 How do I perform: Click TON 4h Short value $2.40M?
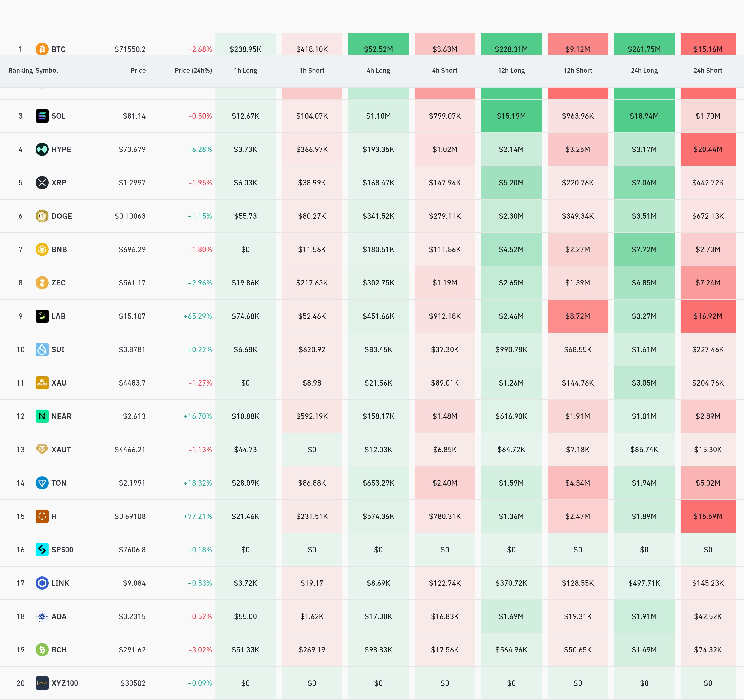(x=444, y=483)
